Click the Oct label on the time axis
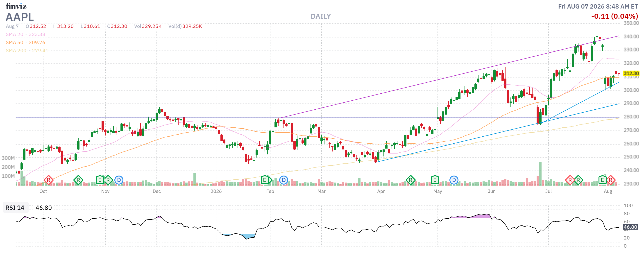 coord(43,192)
